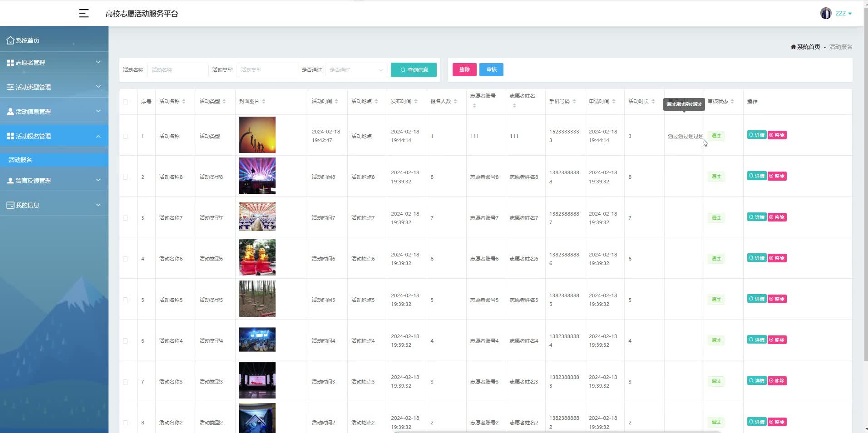This screenshot has height=433, width=868.
Task: Sort by 审核状态 column sort icon
Action: pos(732,101)
